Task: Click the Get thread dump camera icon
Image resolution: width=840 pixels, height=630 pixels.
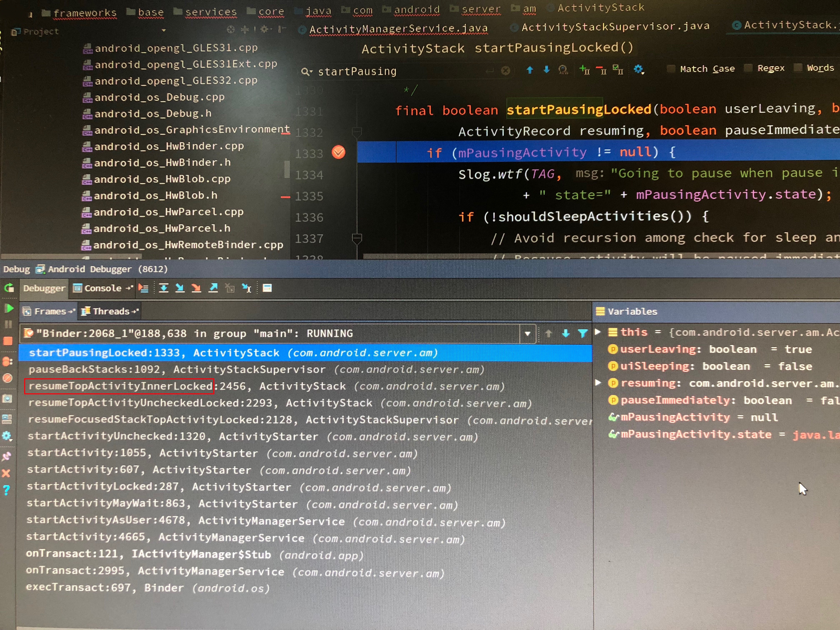Action: [x=7, y=398]
